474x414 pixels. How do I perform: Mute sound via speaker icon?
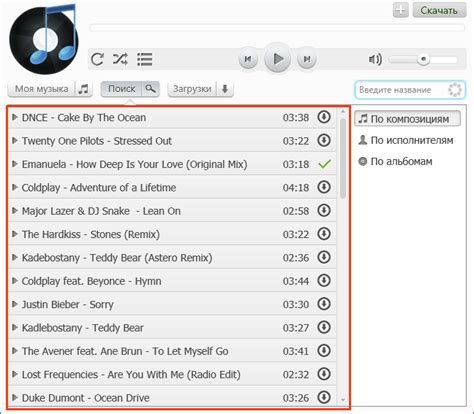[375, 59]
